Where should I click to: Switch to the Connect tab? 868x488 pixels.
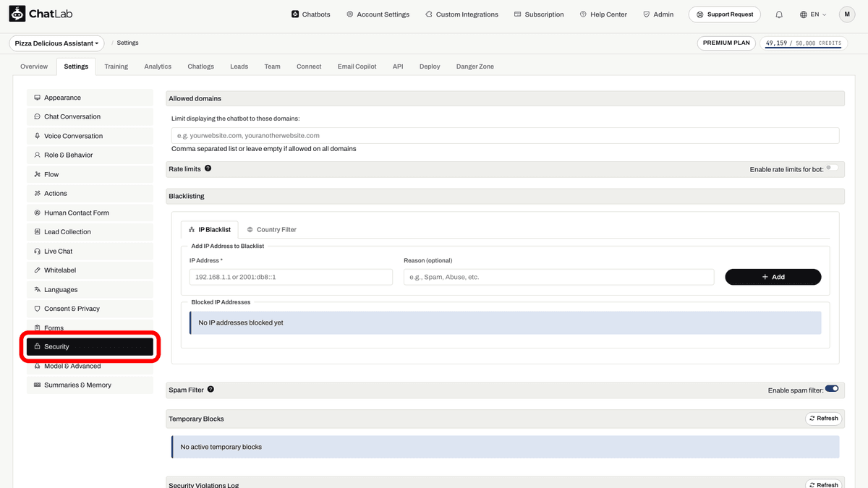pyautogui.click(x=309, y=67)
